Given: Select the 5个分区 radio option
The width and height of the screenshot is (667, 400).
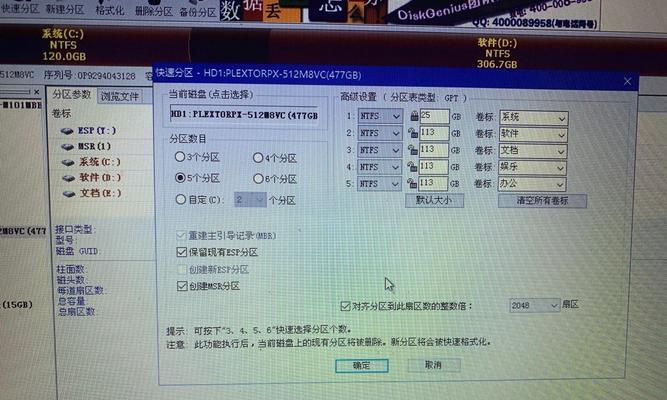Looking at the screenshot, I should tap(180, 177).
